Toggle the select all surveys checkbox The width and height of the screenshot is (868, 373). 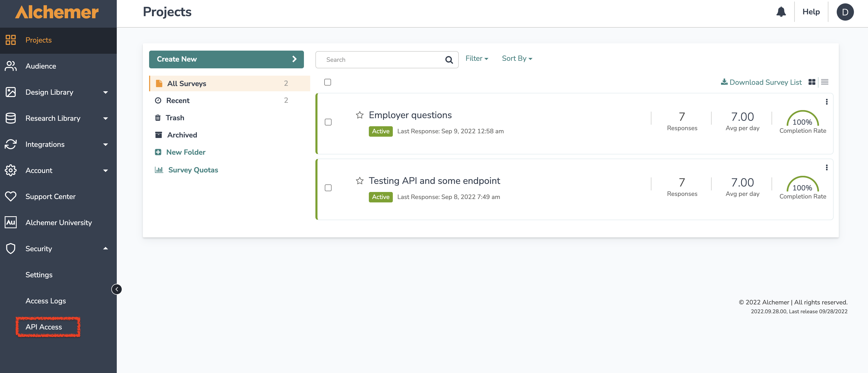(x=328, y=82)
